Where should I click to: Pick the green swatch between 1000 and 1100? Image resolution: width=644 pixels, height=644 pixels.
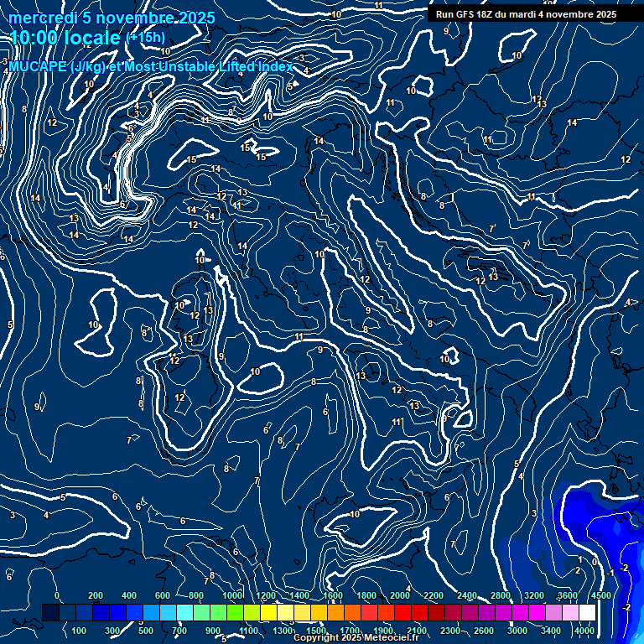click(x=235, y=612)
